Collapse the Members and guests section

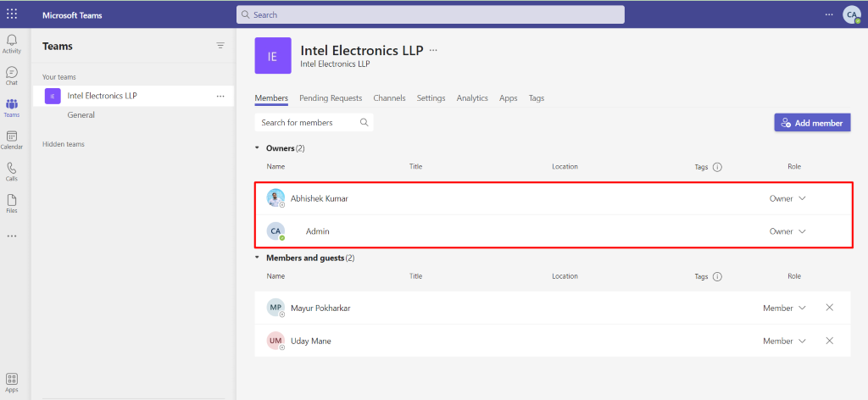(x=257, y=258)
